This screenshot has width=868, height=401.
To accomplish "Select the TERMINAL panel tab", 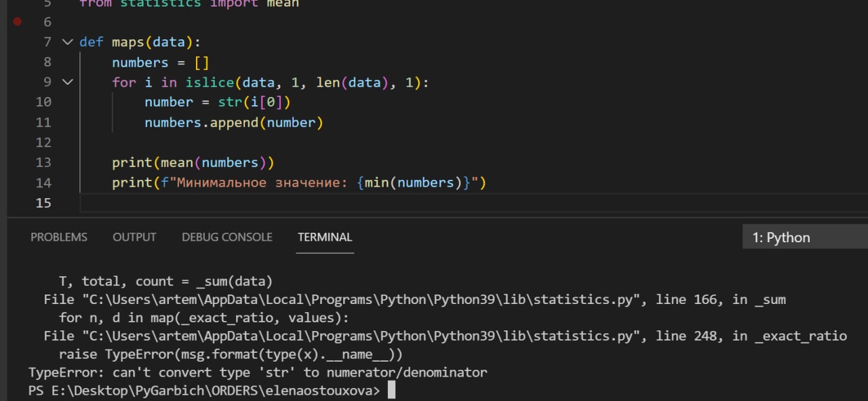I will coord(325,237).
